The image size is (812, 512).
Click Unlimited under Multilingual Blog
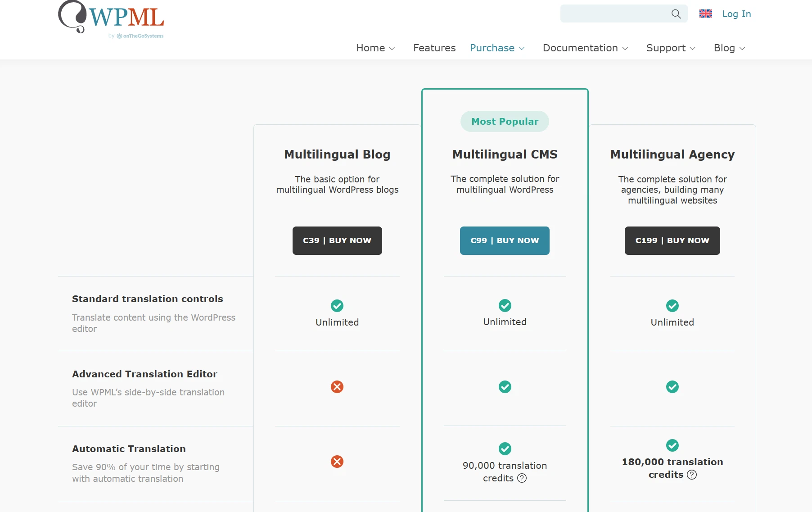[x=337, y=322]
